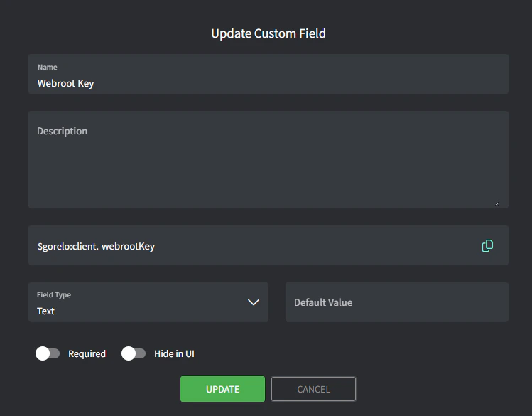Click inside the Description text area
532x416 pixels.
pos(268,167)
